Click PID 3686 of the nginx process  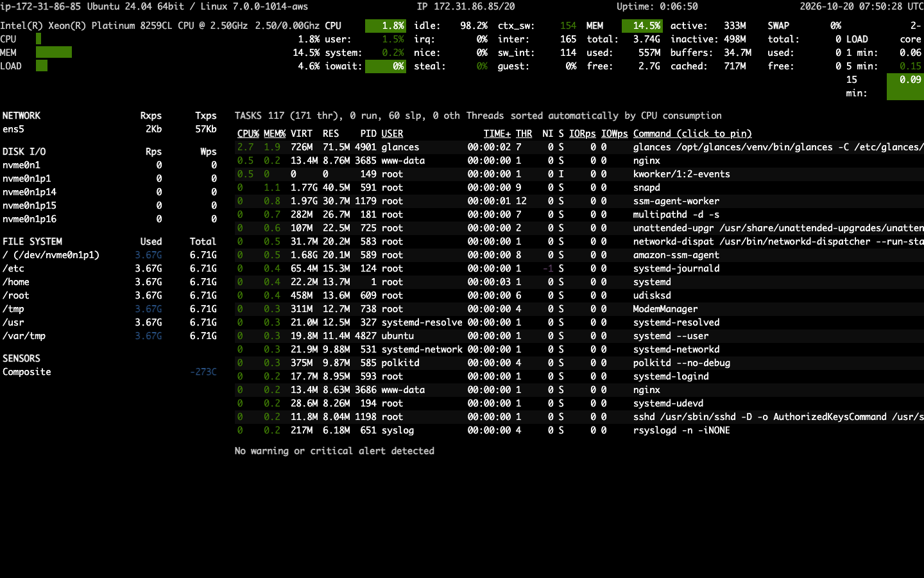[366, 390]
